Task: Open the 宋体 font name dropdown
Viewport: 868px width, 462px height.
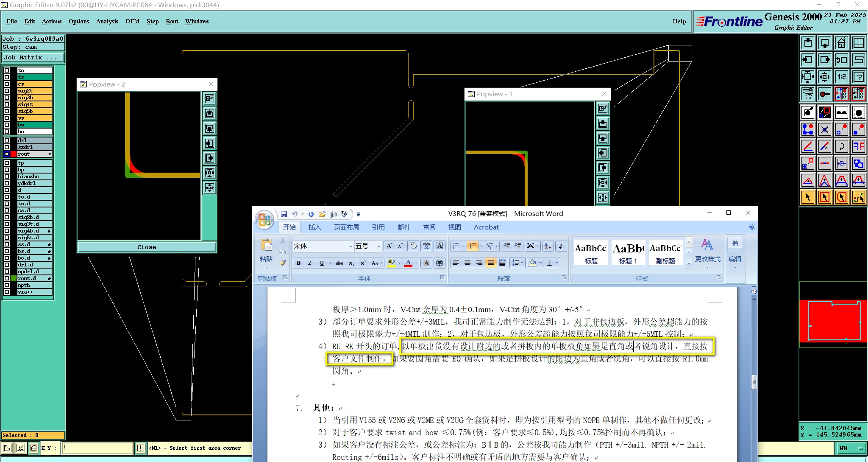Action: pos(351,246)
